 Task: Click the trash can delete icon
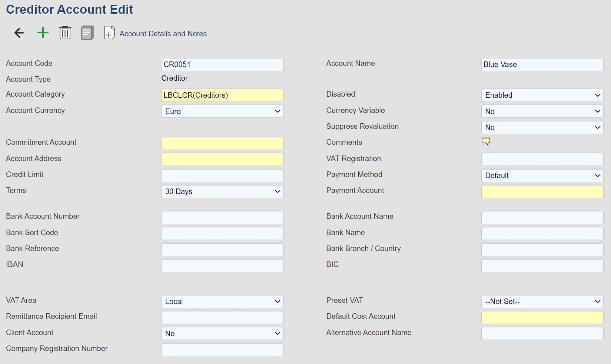click(65, 33)
